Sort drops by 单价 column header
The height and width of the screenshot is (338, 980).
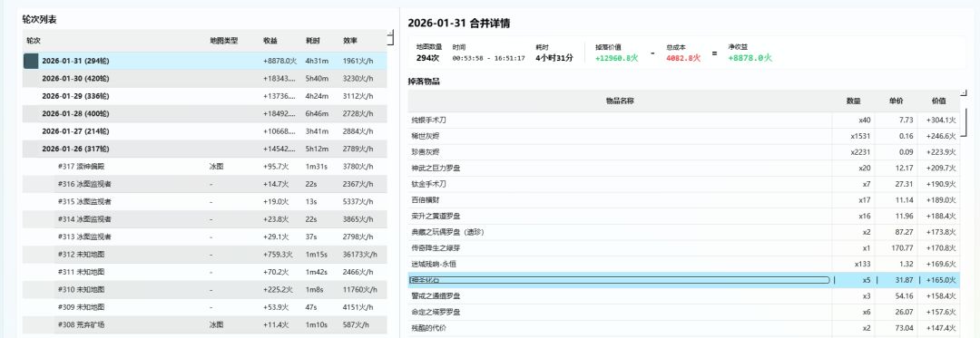897,101
